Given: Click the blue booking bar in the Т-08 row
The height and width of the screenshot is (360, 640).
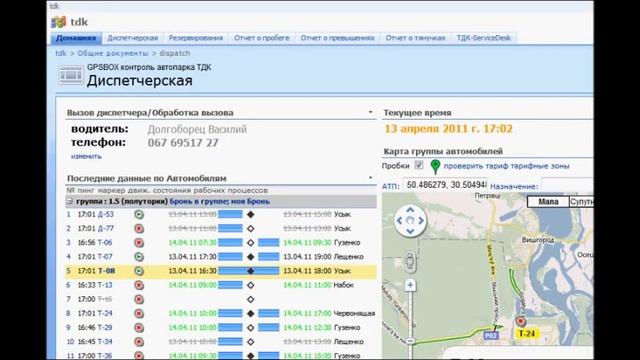Looking at the screenshot, I should 249,271.
